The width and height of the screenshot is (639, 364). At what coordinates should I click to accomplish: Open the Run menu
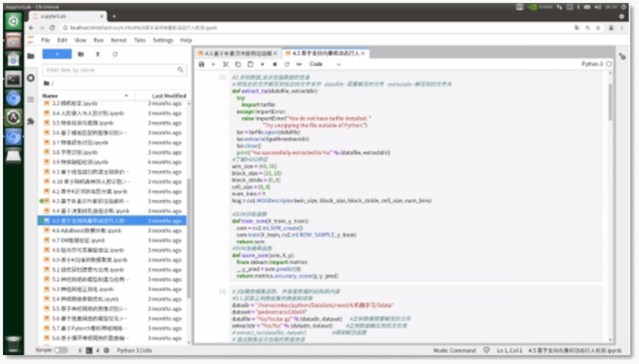point(99,40)
